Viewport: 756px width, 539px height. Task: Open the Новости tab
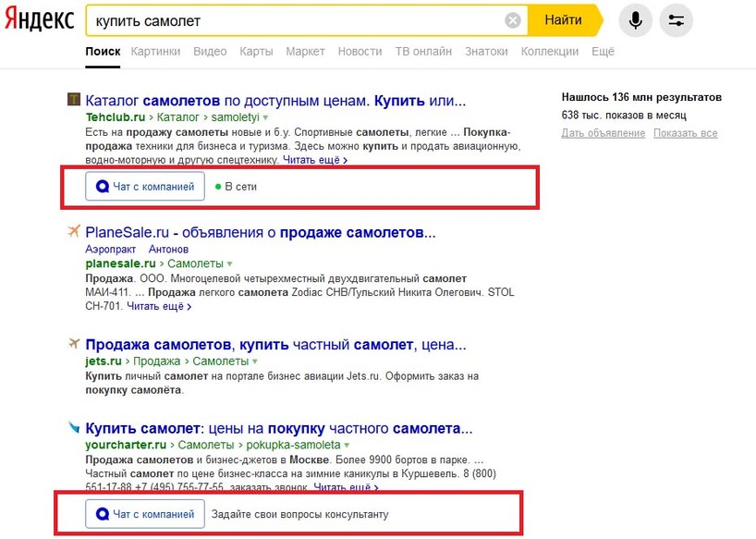coord(360,52)
